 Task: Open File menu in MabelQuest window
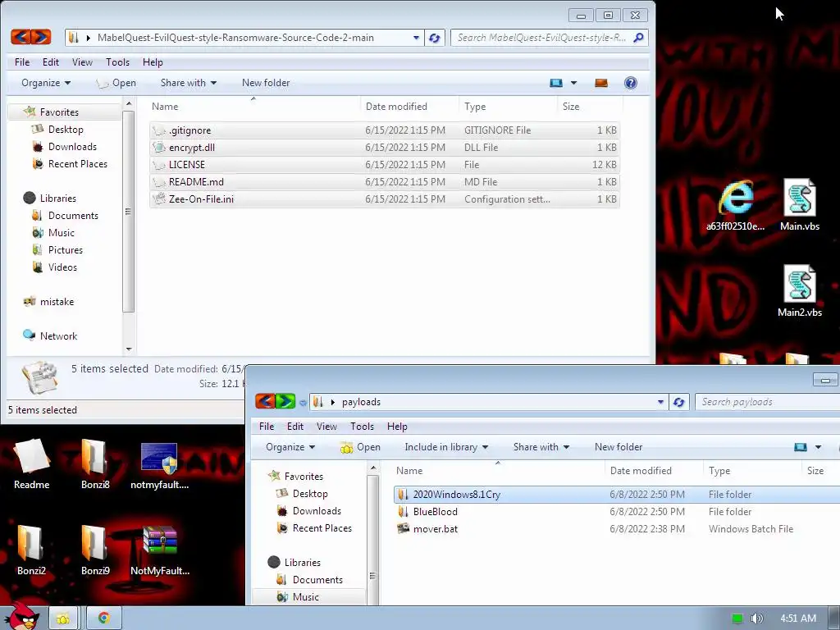22,62
